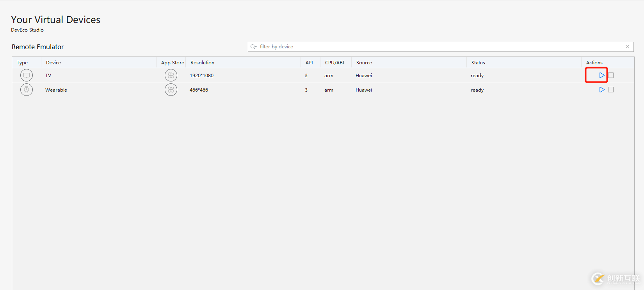Click the API value '3' in Wearable row

306,90
